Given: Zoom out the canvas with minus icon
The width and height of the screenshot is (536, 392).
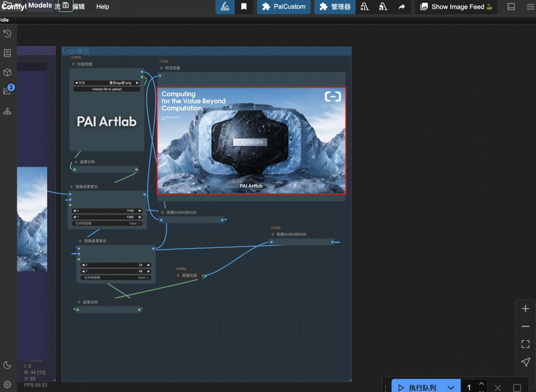Looking at the screenshot, I should click(526, 327).
